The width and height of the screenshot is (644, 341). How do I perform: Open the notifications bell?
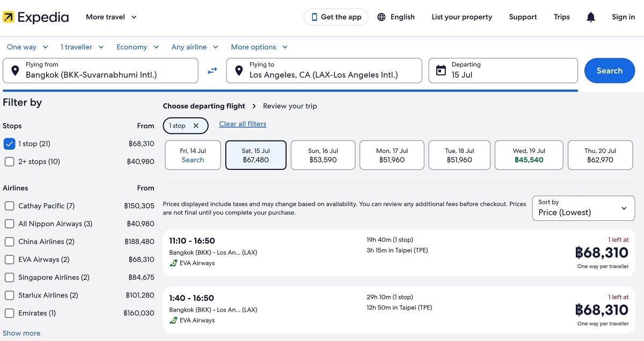point(591,17)
